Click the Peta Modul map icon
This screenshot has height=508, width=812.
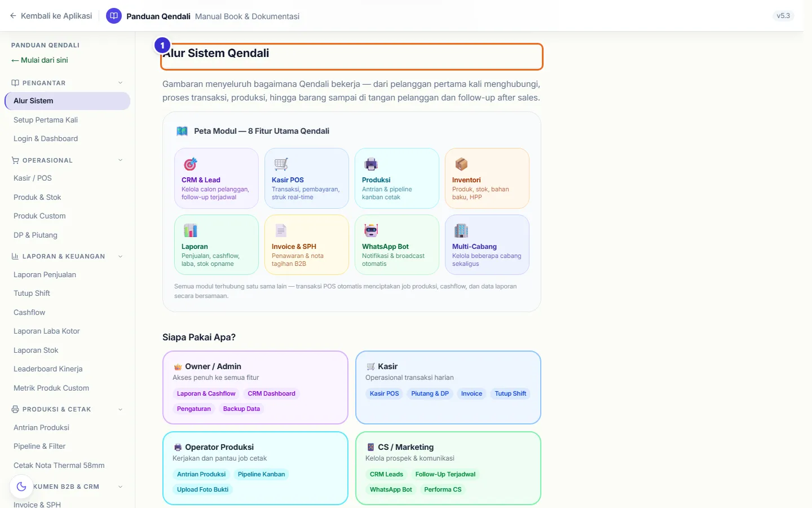pos(182,131)
